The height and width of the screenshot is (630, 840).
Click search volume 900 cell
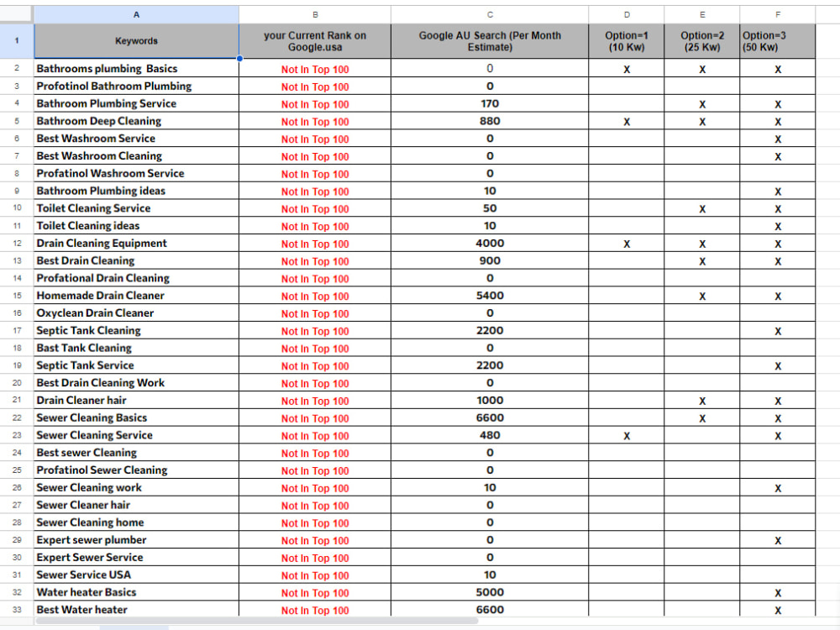point(490,261)
